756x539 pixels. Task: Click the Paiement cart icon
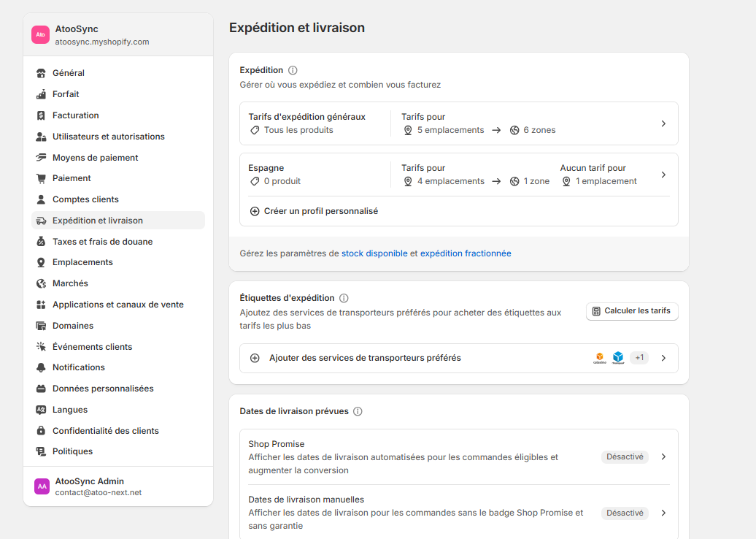pos(41,178)
